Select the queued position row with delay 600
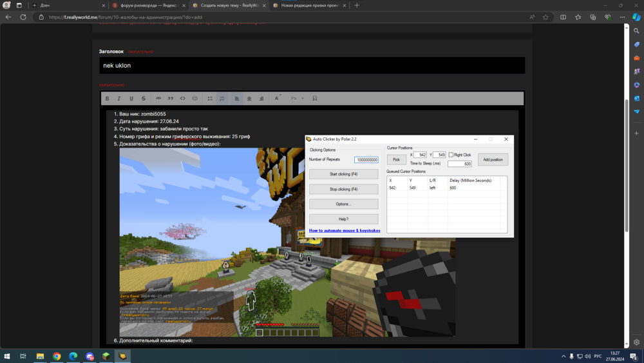Screen dimensions: 644x363 (x=444, y=188)
